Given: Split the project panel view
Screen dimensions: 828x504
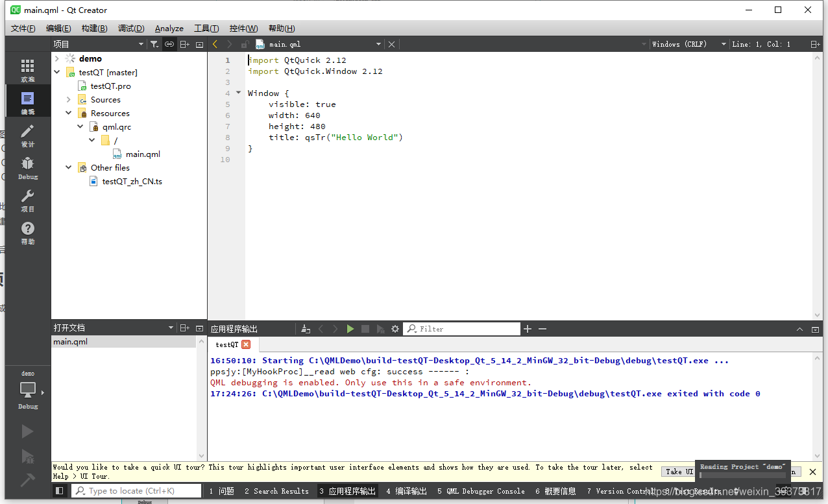Looking at the screenshot, I should (x=185, y=44).
